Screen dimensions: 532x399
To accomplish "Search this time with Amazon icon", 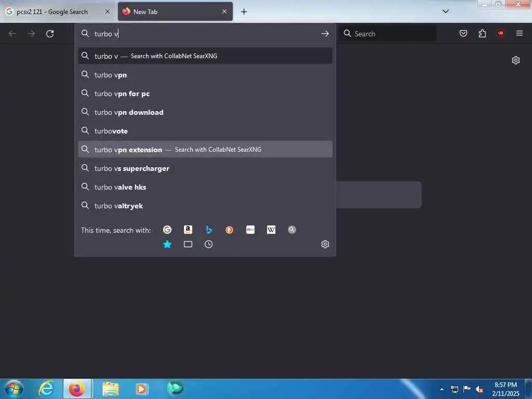I will pos(188,230).
